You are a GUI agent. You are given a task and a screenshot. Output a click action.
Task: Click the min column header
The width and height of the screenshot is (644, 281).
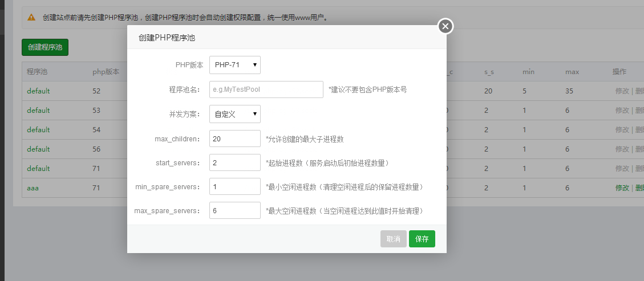pyautogui.click(x=529, y=72)
